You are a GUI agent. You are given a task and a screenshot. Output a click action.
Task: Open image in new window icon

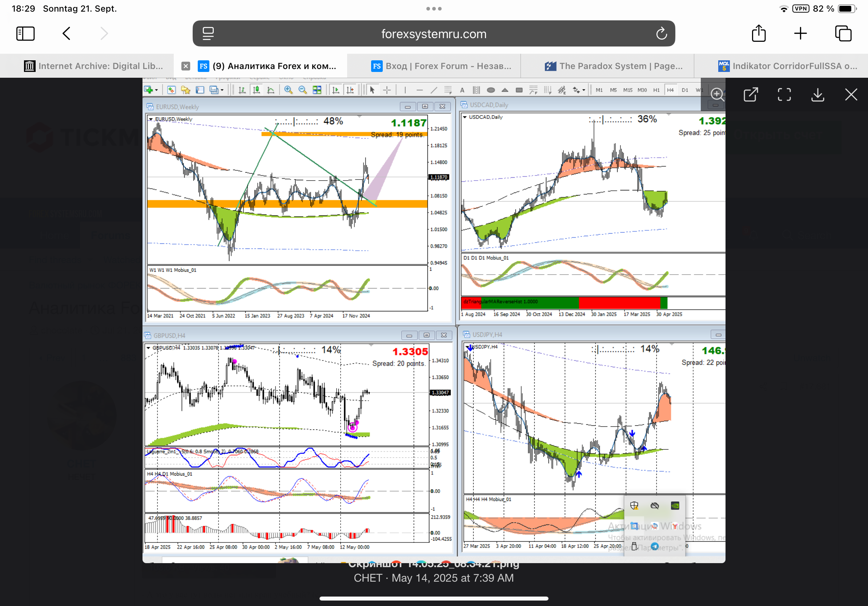click(751, 94)
